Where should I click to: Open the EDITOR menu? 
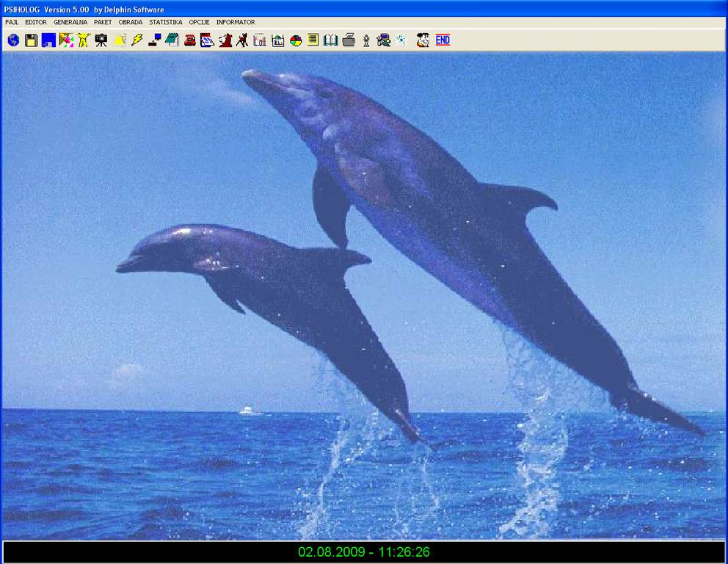(x=36, y=22)
